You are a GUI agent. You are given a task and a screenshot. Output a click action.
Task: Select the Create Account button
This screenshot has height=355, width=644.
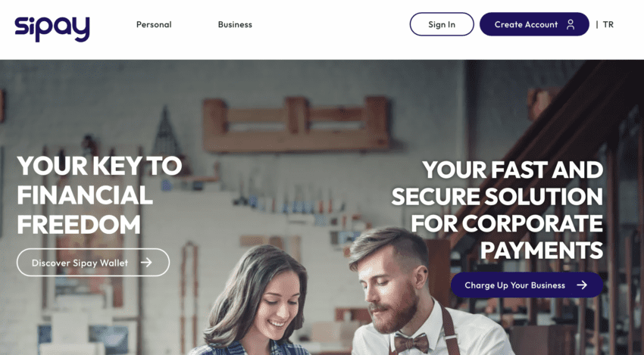(x=534, y=24)
